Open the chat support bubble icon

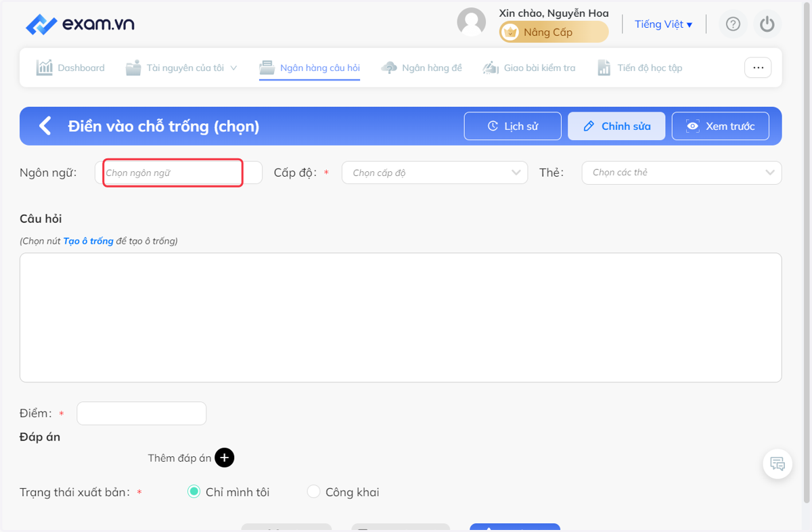coord(777,464)
